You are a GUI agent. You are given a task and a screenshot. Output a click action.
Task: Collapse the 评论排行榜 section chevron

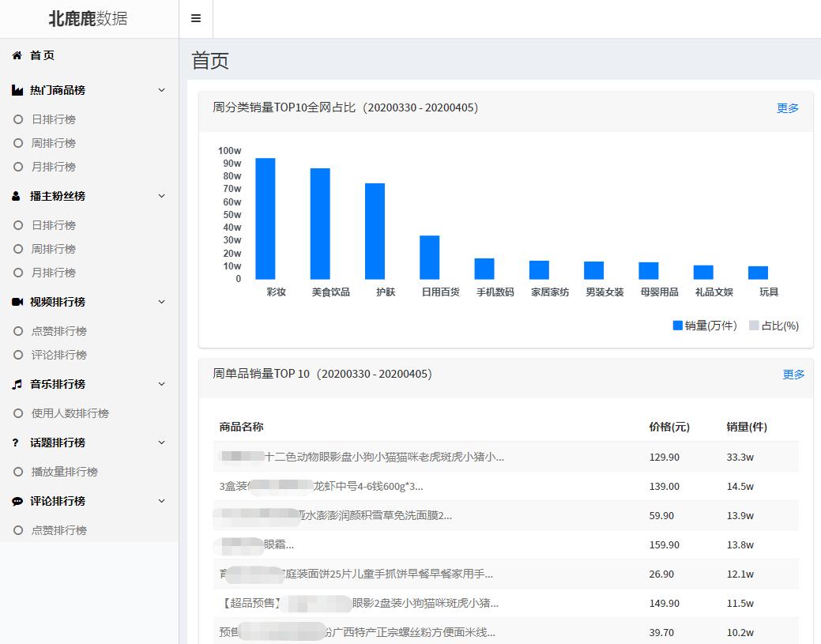[161, 500]
